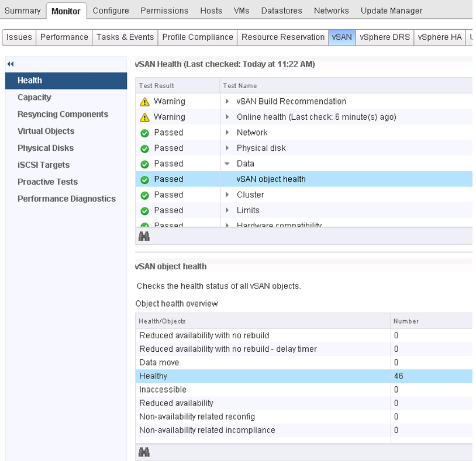The height and width of the screenshot is (461, 476).
Task: Expand the Online health test group
Action: [x=227, y=117]
